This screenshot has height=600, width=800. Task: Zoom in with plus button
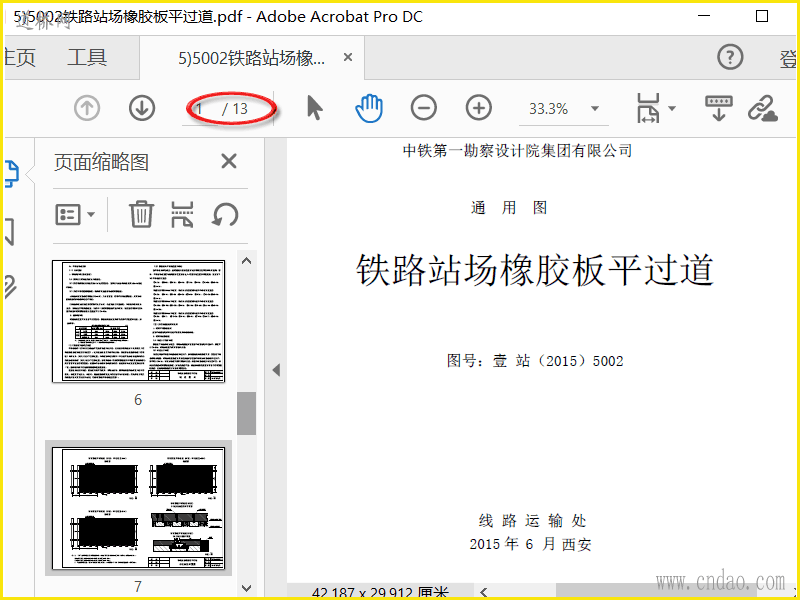[479, 108]
